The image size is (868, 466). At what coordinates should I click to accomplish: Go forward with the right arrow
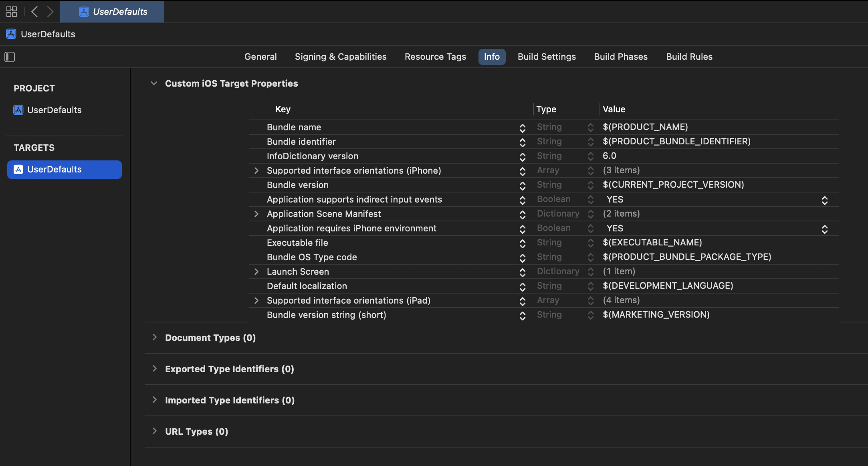[50, 12]
